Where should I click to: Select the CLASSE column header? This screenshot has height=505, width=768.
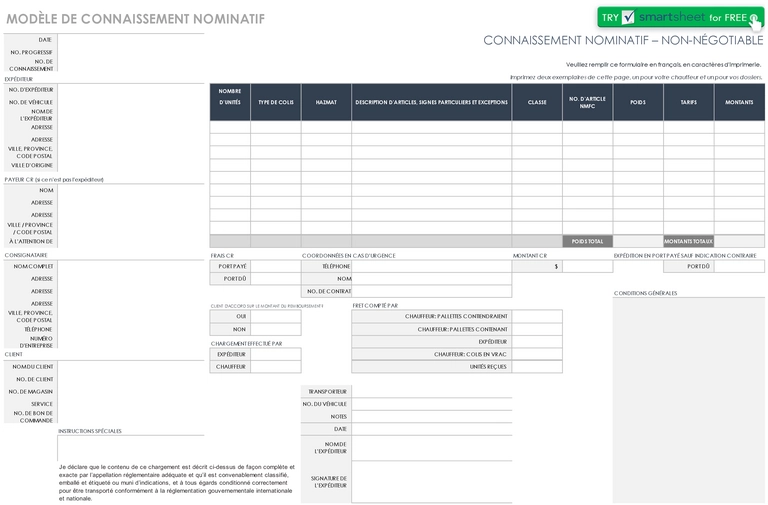tap(537, 102)
